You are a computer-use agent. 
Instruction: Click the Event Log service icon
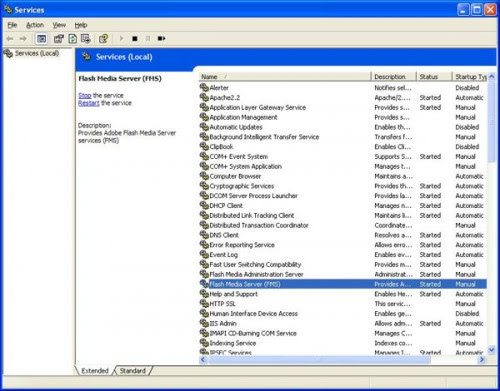coord(204,254)
